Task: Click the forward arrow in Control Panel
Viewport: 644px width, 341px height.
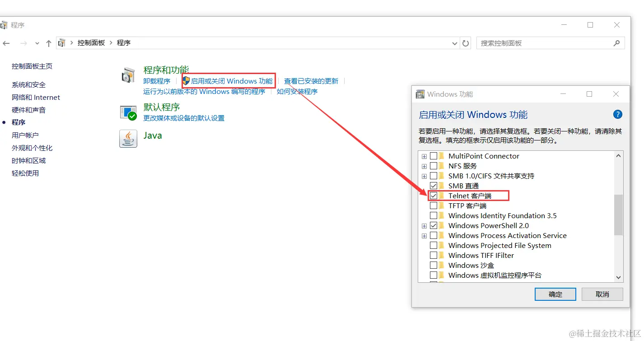Action: tap(23, 43)
